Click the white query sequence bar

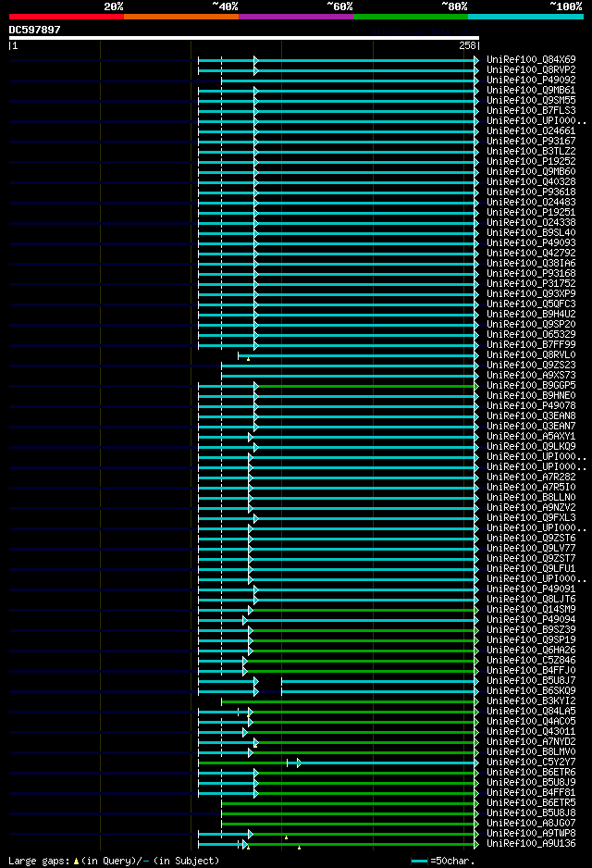coord(244,38)
